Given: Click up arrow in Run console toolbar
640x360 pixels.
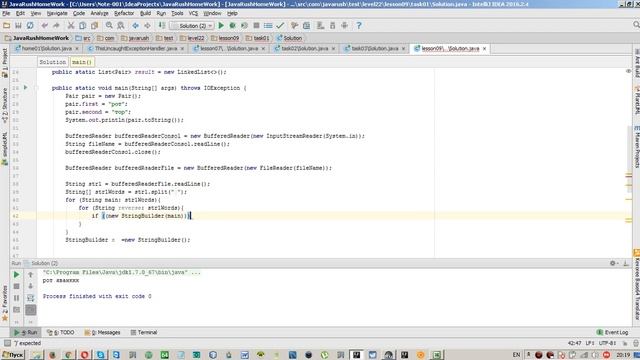Looking at the screenshot, I should 31,275.
